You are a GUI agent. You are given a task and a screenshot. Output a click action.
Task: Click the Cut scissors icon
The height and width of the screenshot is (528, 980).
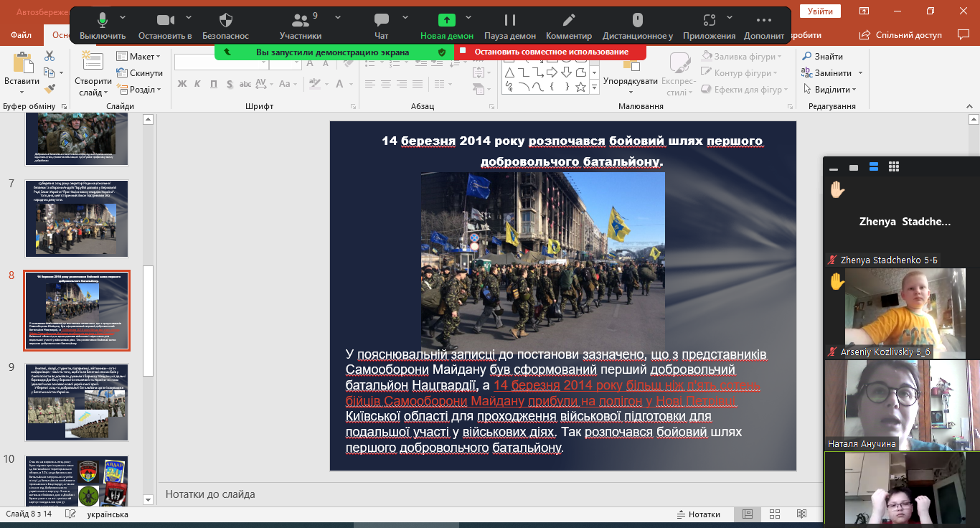[50, 56]
